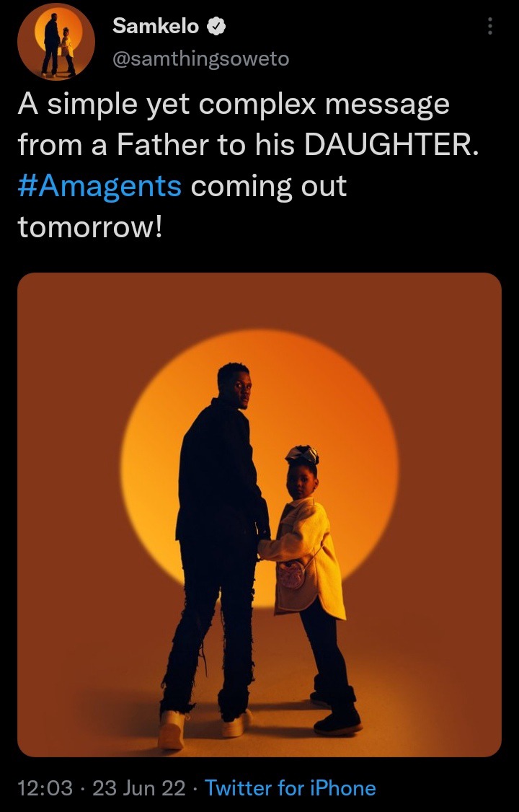The width and height of the screenshot is (519, 812).
Task: Click 'coming out' text after the hashtag
Action: [x=269, y=188]
